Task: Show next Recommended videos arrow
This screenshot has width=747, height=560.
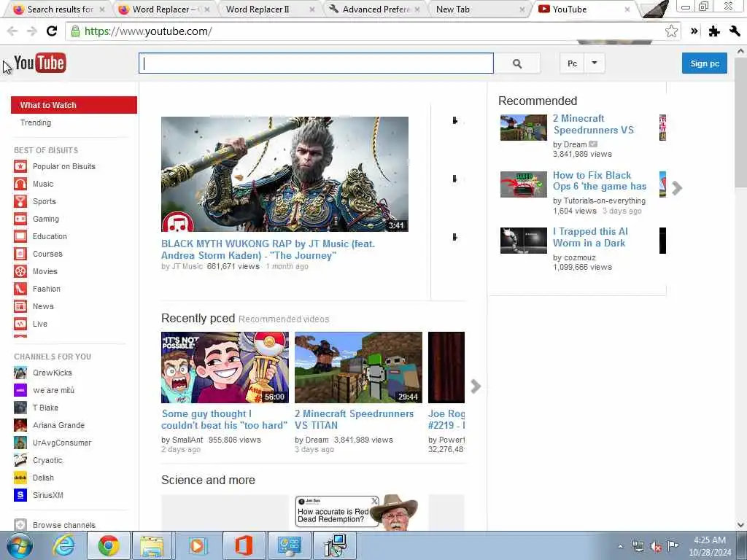Action: 677,188
